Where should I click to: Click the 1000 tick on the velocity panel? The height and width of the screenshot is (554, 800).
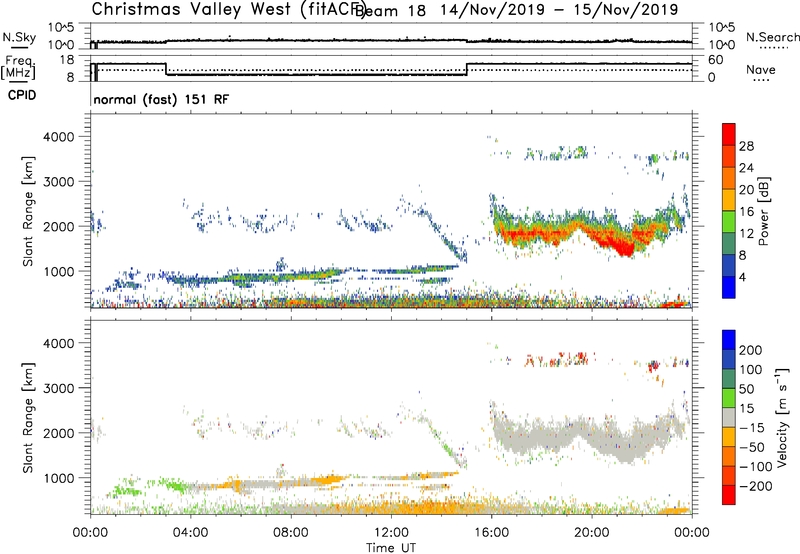60,478
